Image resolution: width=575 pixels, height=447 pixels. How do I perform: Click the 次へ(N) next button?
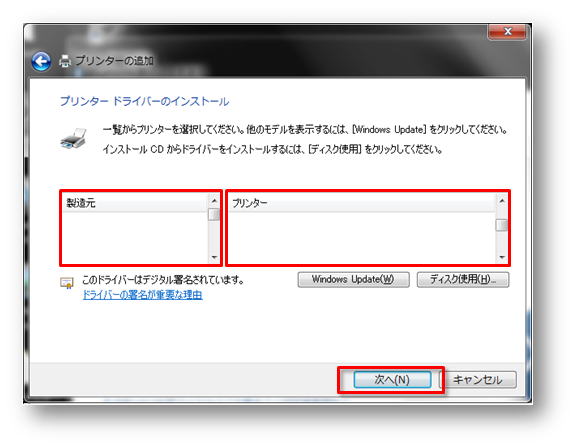[x=392, y=380]
